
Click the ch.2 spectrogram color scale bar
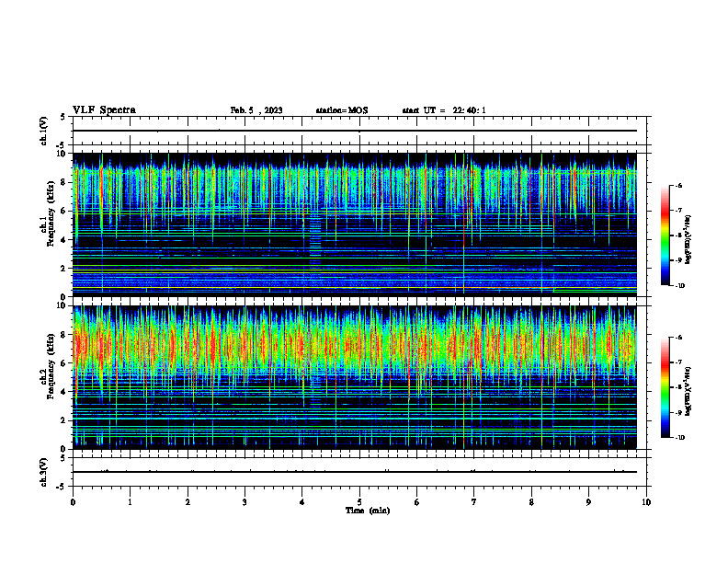665,387
